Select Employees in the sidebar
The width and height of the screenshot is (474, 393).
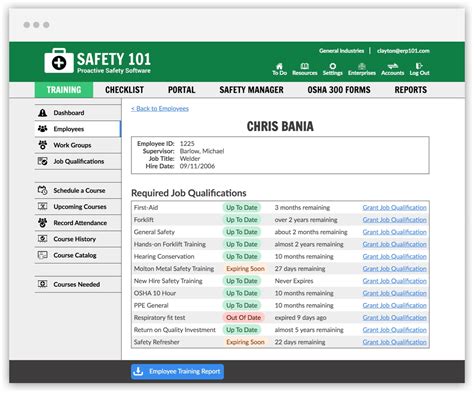78,129
